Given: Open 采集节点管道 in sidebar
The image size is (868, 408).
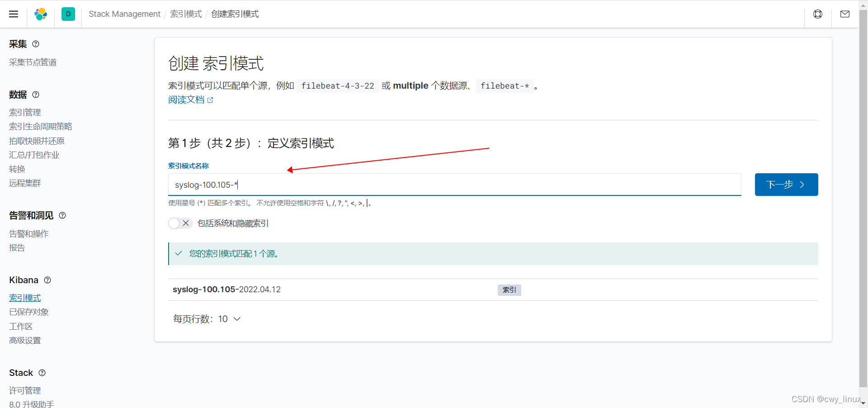Looking at the screenshot, I should [33, 62].
